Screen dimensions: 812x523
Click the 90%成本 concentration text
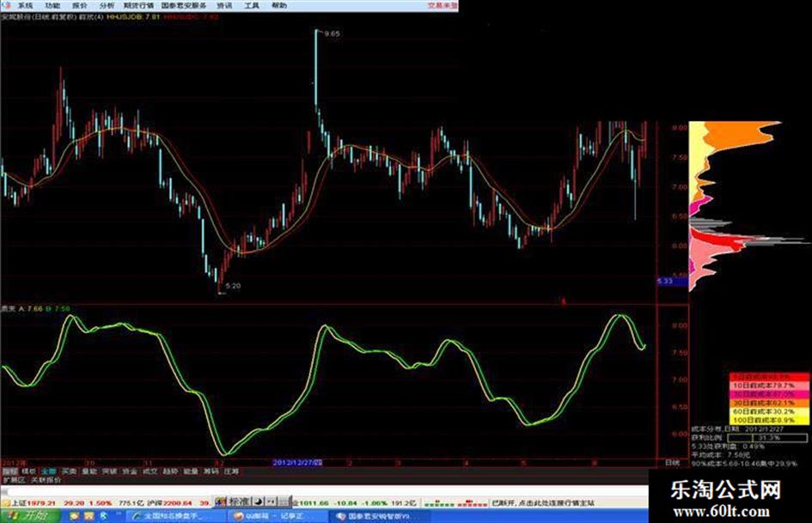[x=743, y=464]
